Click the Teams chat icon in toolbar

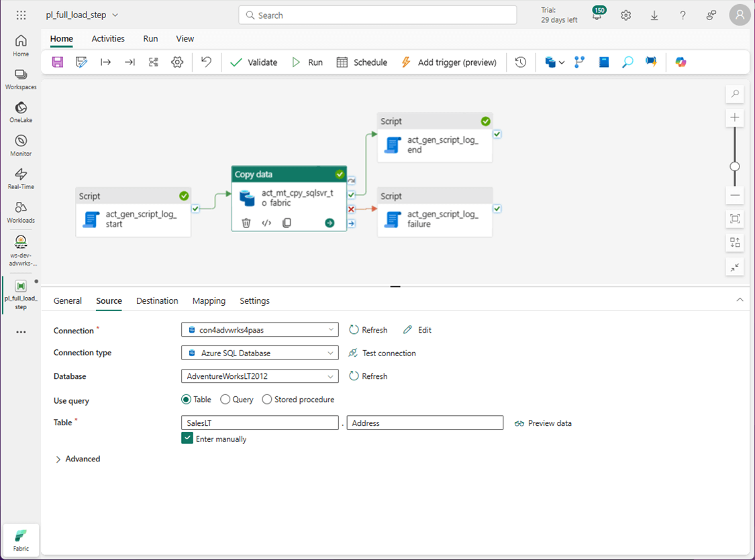(x=651, y=62)
